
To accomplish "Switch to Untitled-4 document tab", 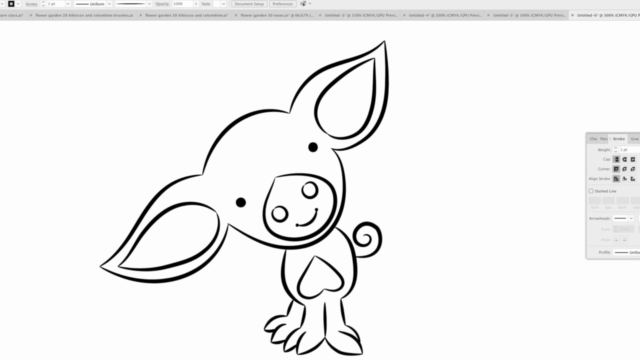I will click(445, 15).
